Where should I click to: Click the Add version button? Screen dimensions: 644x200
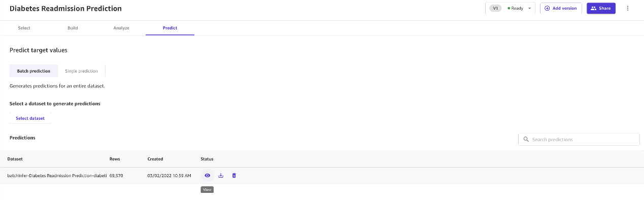(x=561, y=8)
